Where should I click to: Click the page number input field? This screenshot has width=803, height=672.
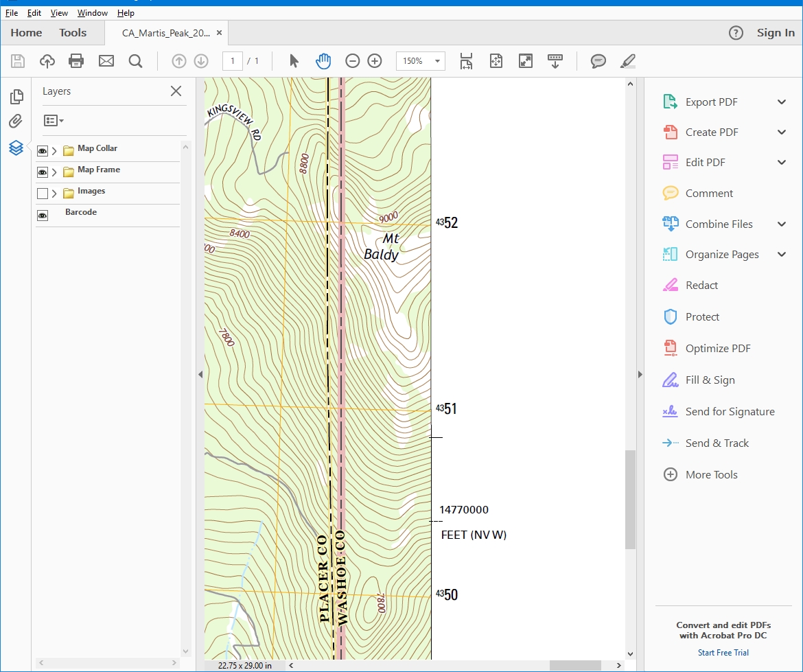pos(233,61)
